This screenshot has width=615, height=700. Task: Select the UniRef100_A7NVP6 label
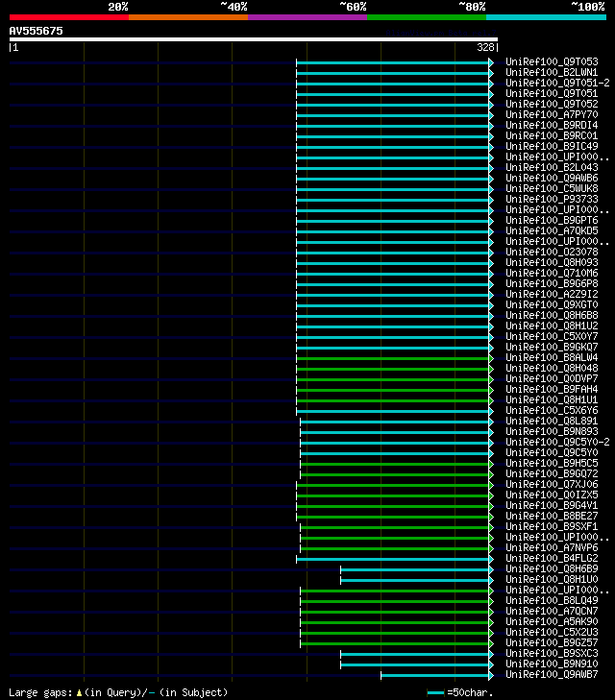click(x=552, y=547)
